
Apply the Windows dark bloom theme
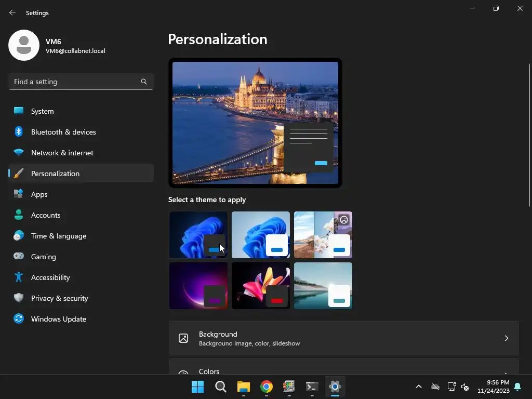198,234
